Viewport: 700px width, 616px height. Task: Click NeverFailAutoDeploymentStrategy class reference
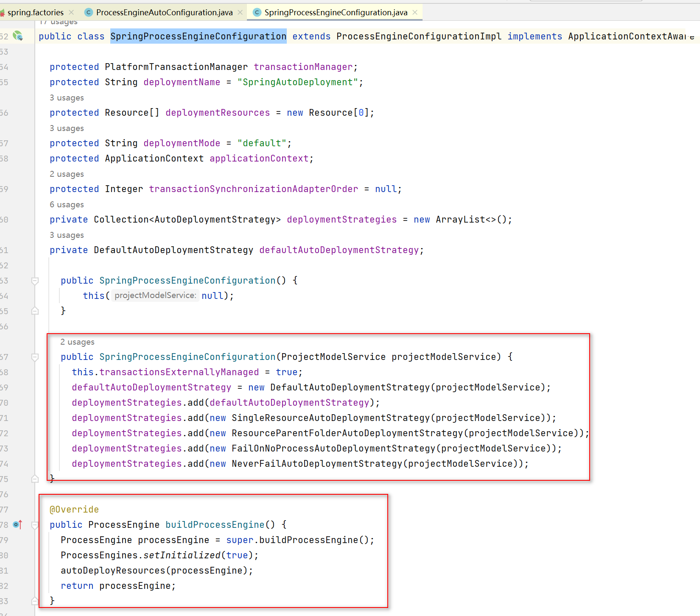coord(317,464)
